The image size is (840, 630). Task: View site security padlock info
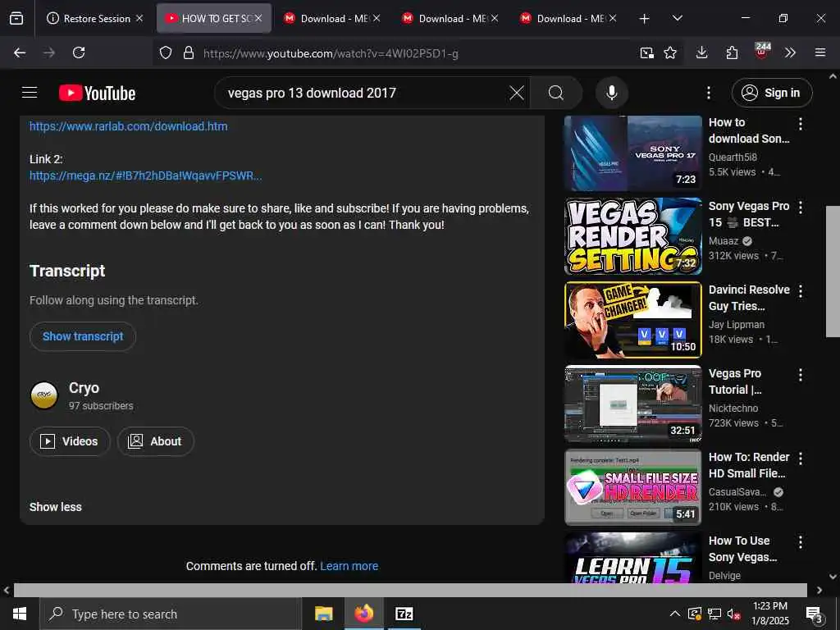tap(189, 53)
